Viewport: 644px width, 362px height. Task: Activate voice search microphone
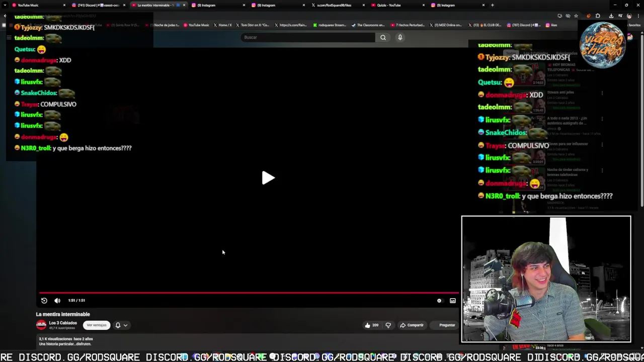pos(400,37)
